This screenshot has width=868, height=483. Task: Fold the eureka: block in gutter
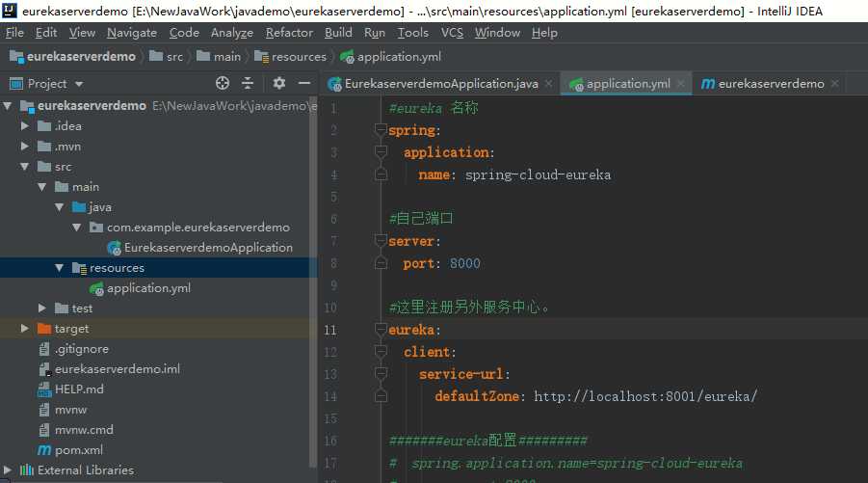click(x=381, y=330)
